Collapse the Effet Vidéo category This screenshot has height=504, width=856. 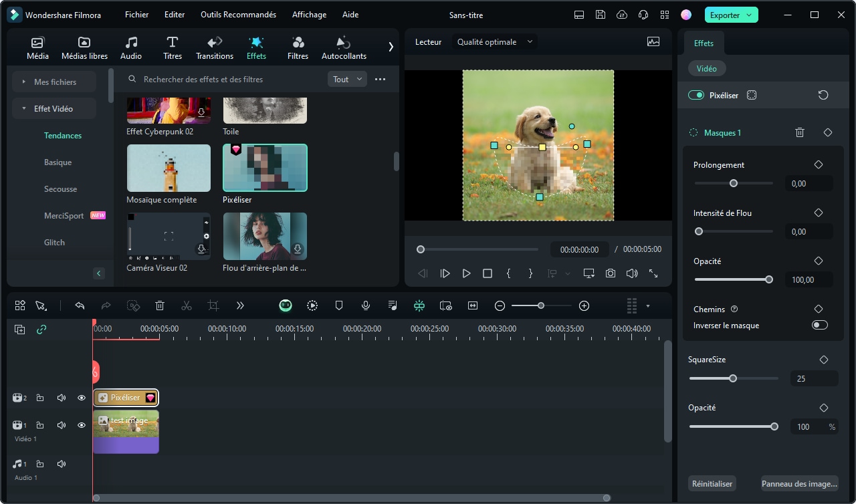click(x=53, y=108)
